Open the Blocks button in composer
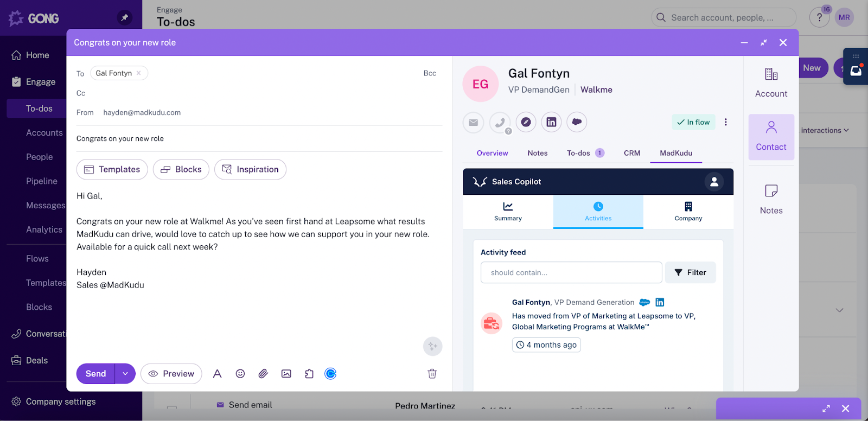 (x=181, y=169)
